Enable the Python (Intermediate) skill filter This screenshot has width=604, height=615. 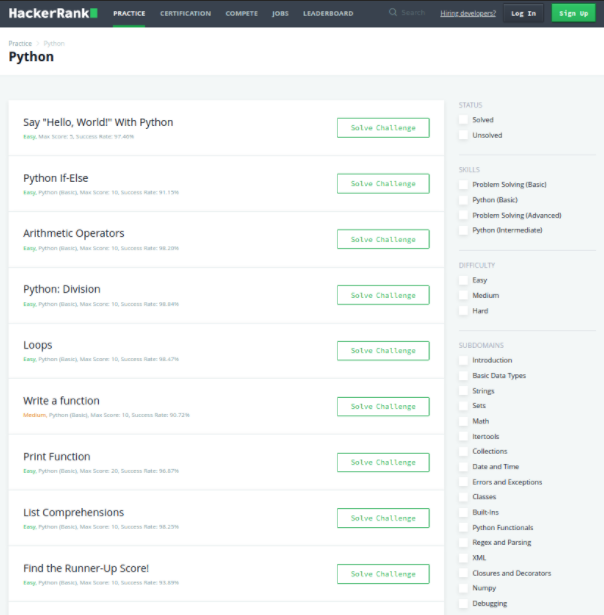coord(464,230)
